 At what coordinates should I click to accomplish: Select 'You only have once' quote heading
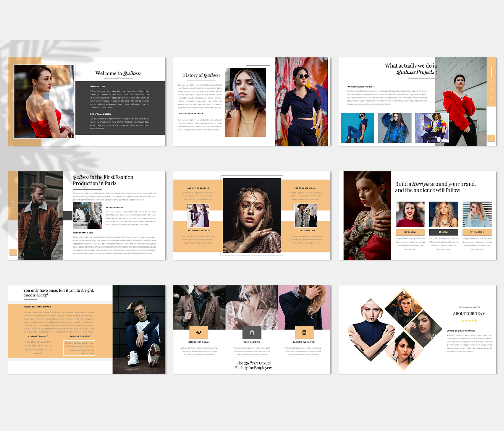pyautogui.click(x=59, y=293)
